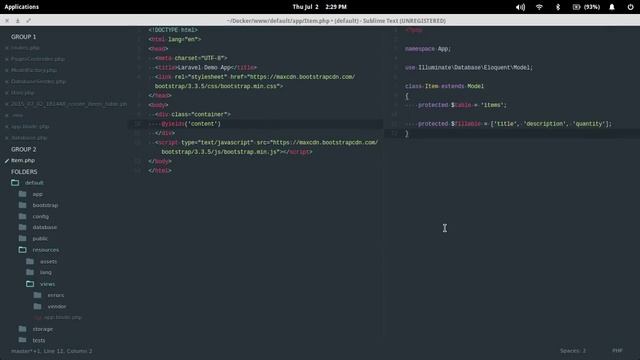Collapse the default root folder
The height and width of the screenshot is (360, 640).
tap(15, 182)
